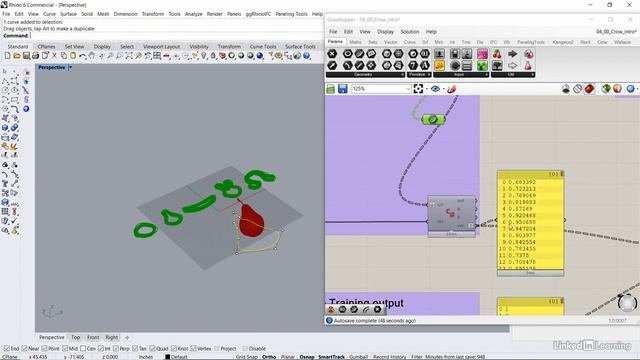
Task: Click the New file icon in Rhino toolbar
Action: pyautogui.click(x=7, y=56)
